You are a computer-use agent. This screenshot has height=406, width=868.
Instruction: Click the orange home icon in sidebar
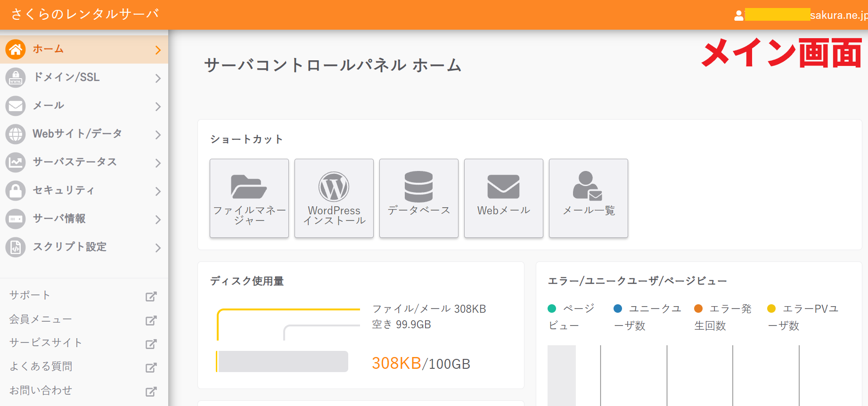16,49
